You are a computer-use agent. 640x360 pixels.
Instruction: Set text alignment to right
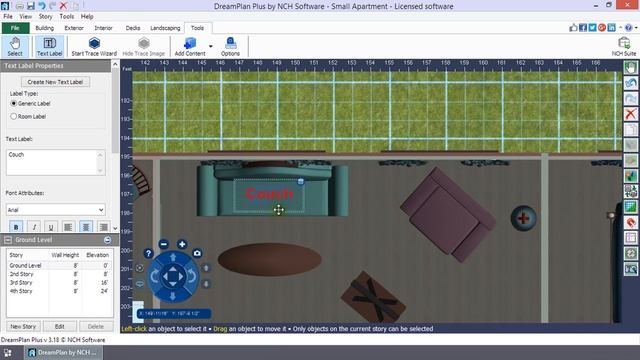[103, 227]
